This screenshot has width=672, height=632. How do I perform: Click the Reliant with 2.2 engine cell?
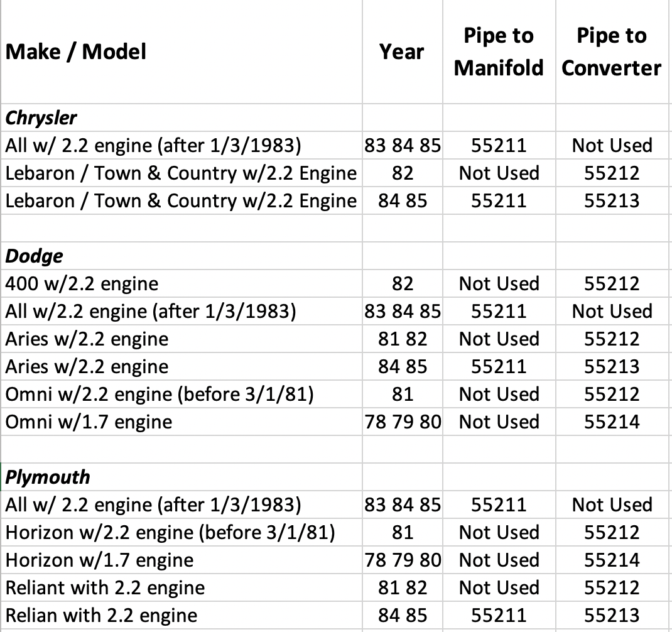pos(105,588)
